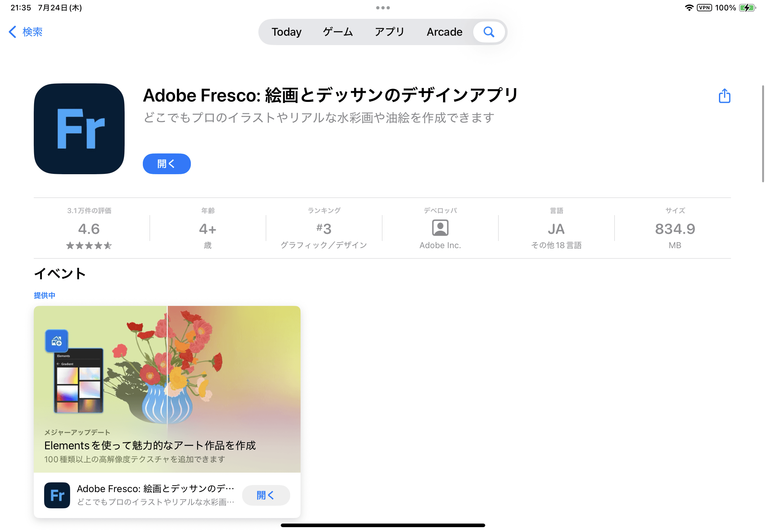
Task: Switch to the アプリ tab
Action: click(x=389, y=32)
